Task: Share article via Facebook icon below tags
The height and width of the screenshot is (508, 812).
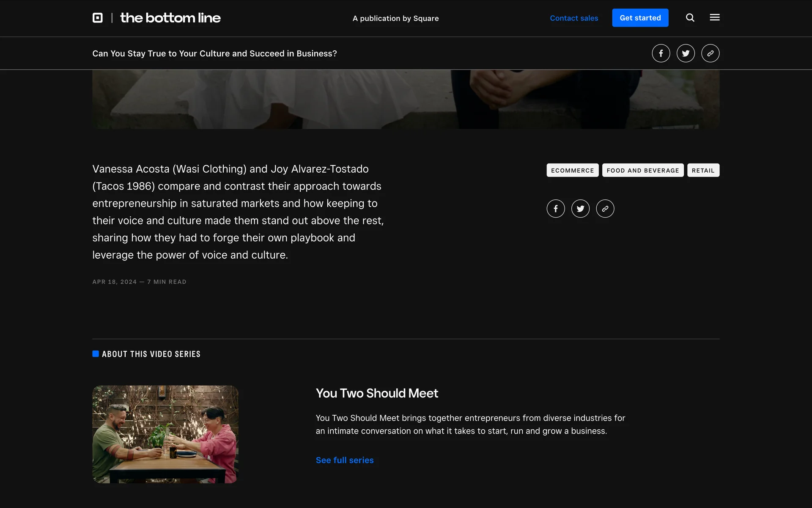Action: (x=556, y=209)
